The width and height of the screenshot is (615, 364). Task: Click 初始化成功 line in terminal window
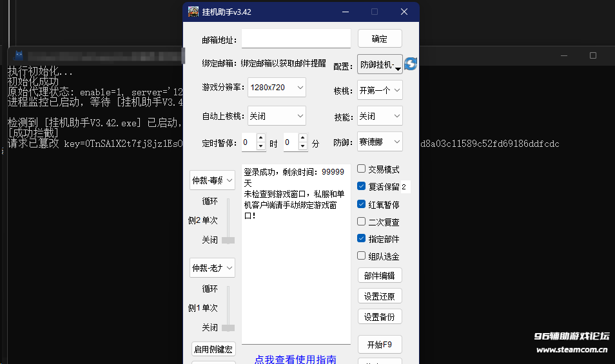33,82
